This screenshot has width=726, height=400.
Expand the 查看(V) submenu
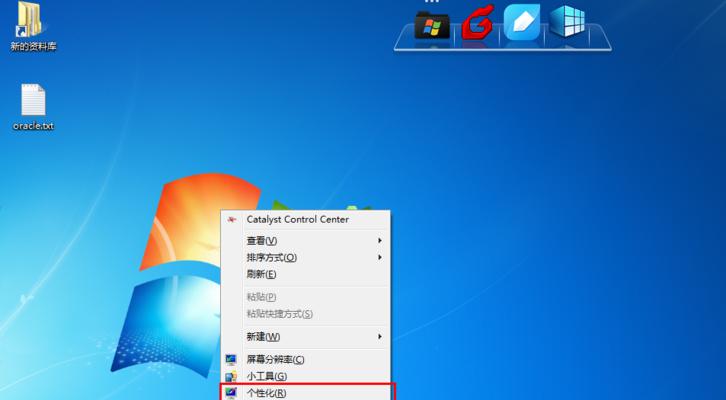coord(306,241)
